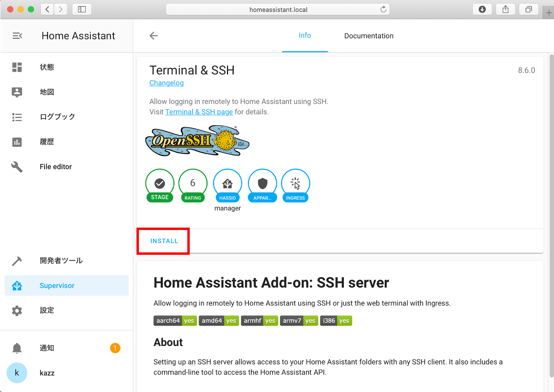Select 開発者ツール in the sidebar
554x392 pixels.
66,261
